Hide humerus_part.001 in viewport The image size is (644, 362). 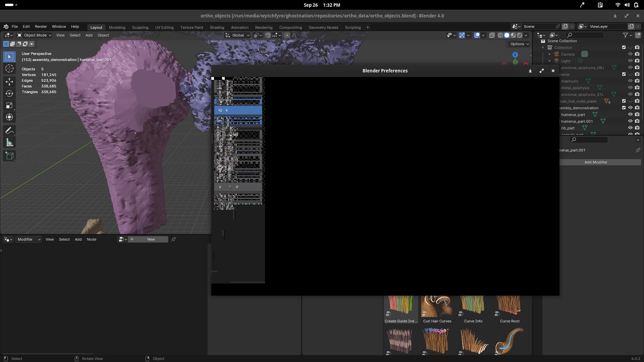pyautogui.click(x=630, y=121)
